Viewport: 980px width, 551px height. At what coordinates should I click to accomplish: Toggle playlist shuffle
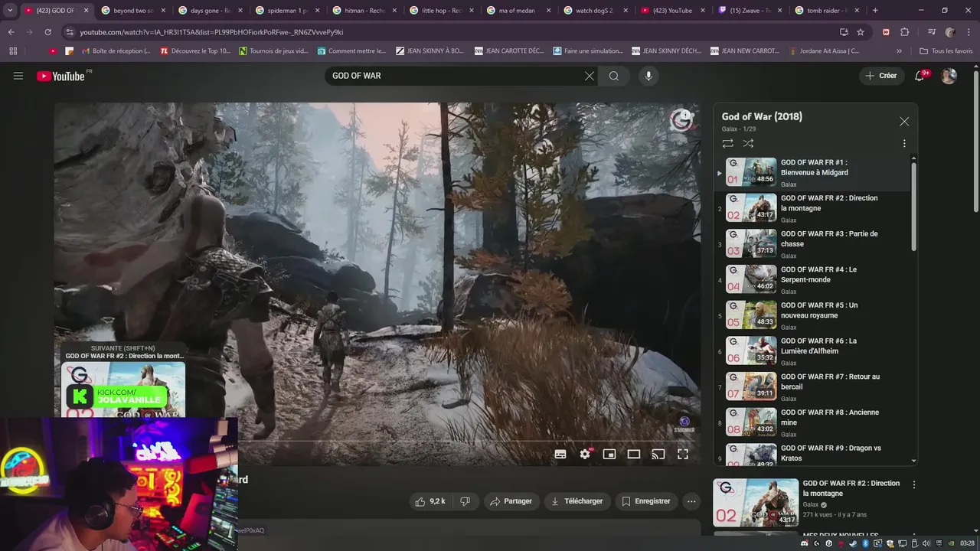pos(748,143)
